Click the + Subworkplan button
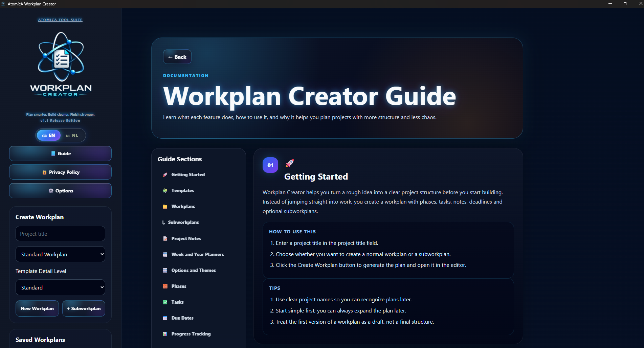The image size is (644, 348). (84, 308)
